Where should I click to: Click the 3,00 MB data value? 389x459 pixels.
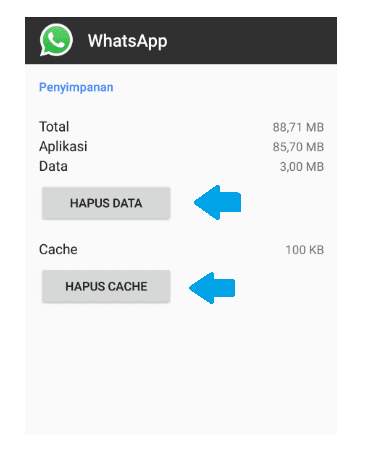tap(302, 167)
